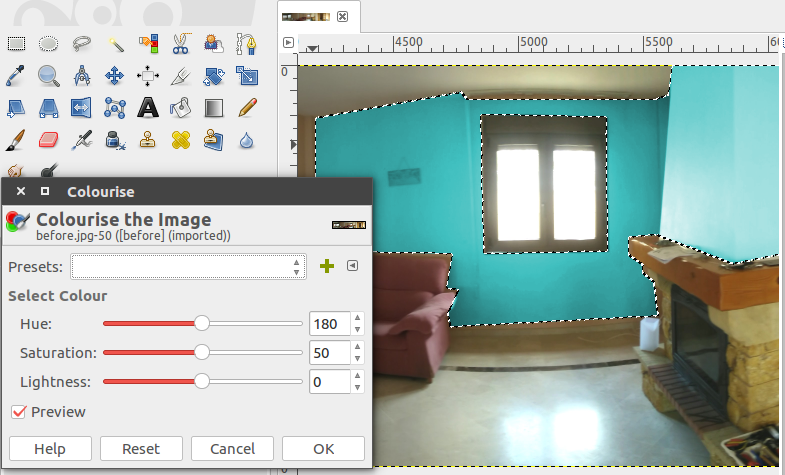Choose the Ink tool
This screenshot has height=475, width=785.
click(x=115, y=140)
